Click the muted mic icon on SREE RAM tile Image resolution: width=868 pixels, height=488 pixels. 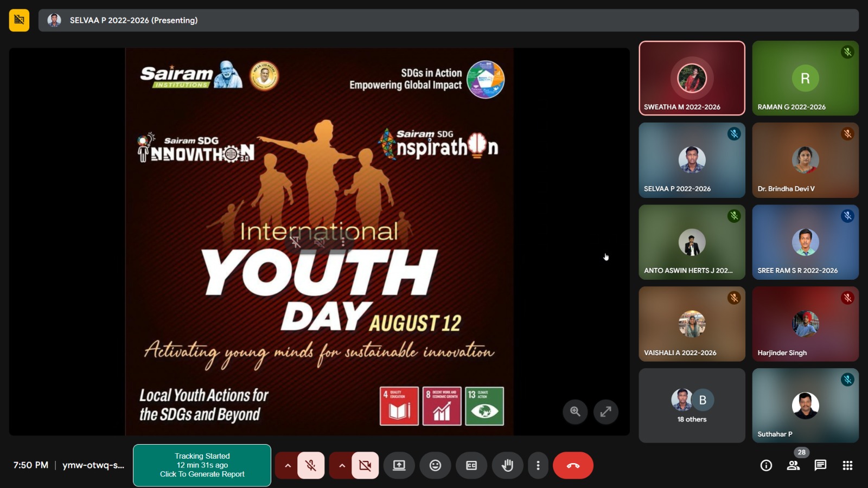point(847,216)
